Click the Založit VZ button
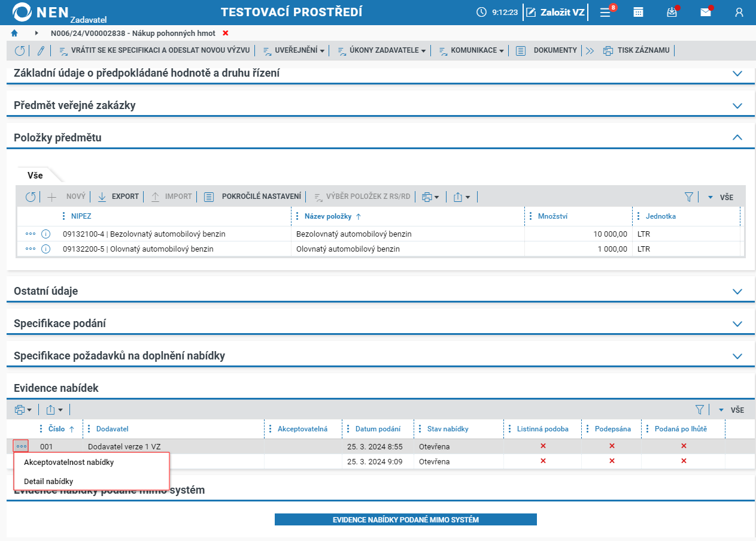Viewport: 756px width, 541px height. pyautogui.click(x=555, y=12)
